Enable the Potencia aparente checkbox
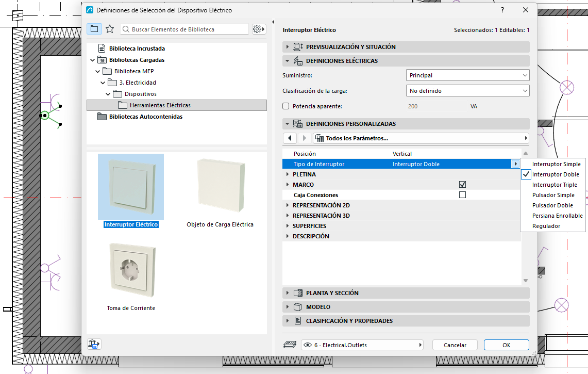 (285, 106)
